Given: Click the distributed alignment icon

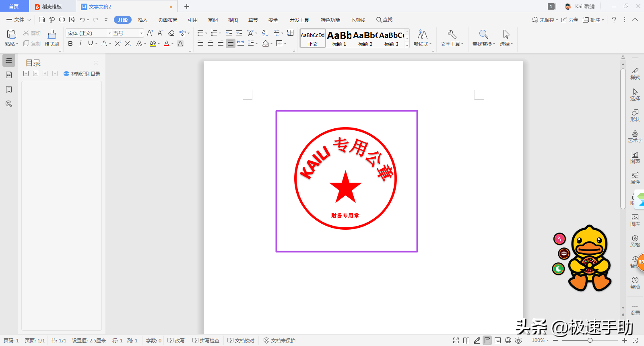Looking at the screenshot, I should click(241, 43).
